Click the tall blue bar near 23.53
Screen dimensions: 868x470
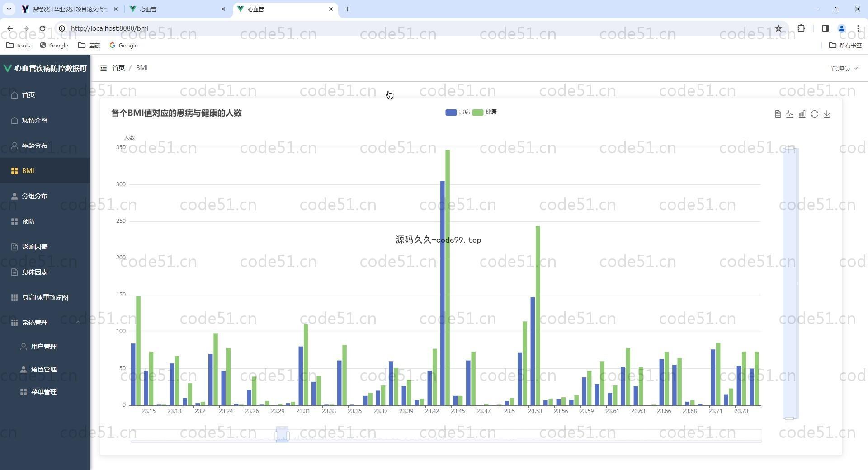pos(533,351)
